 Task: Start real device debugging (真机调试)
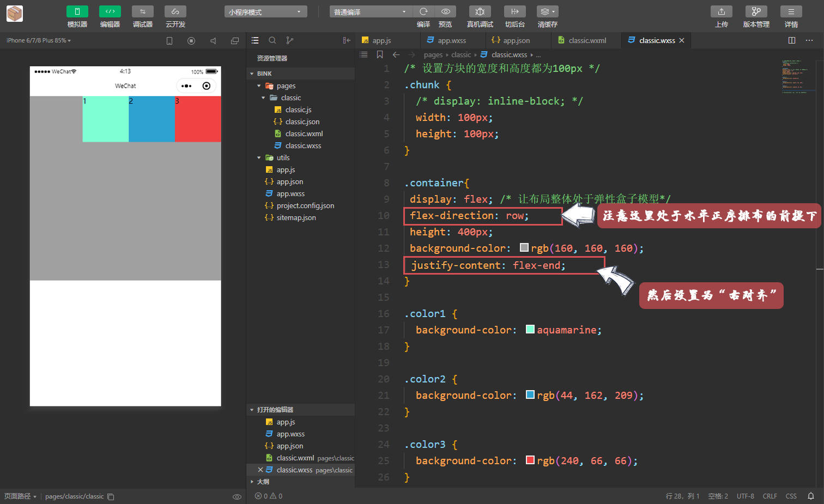click(x=480, y=11)
